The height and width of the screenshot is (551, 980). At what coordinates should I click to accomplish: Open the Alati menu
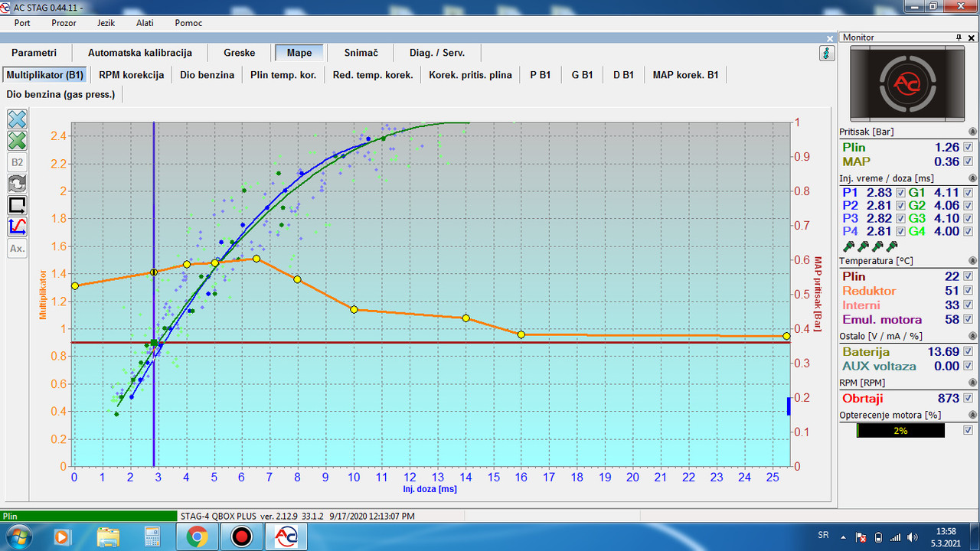point(145,23)
